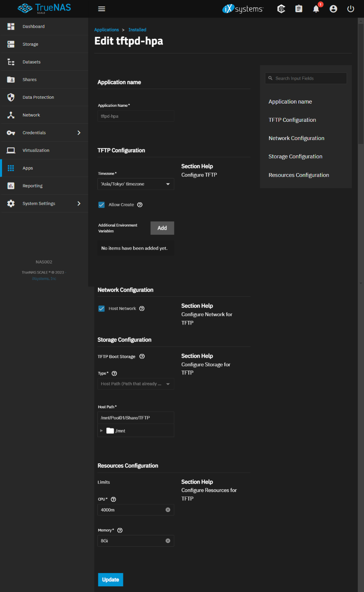Open Datasets from the sidebar
This screenshot has height=592, width=364.
click(x=32, y=62)
